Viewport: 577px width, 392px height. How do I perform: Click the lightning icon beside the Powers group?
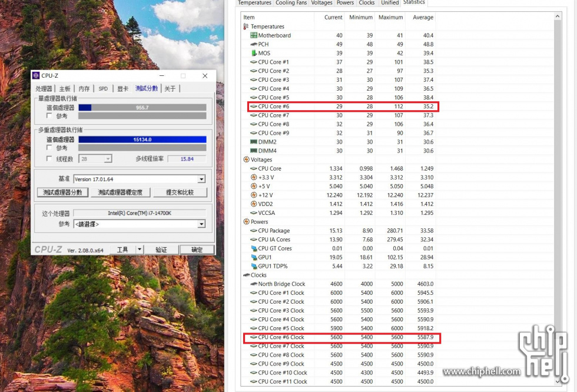point(247,222)
